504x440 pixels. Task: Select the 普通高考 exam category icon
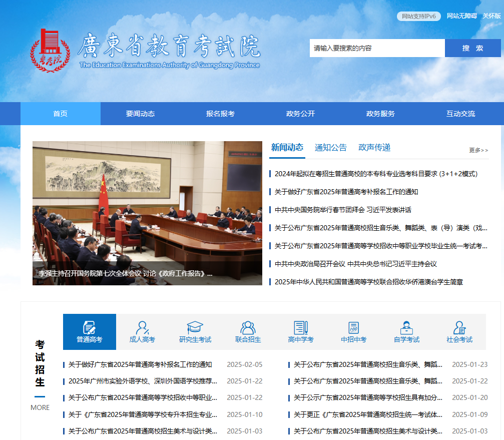[x=89, y=328]
